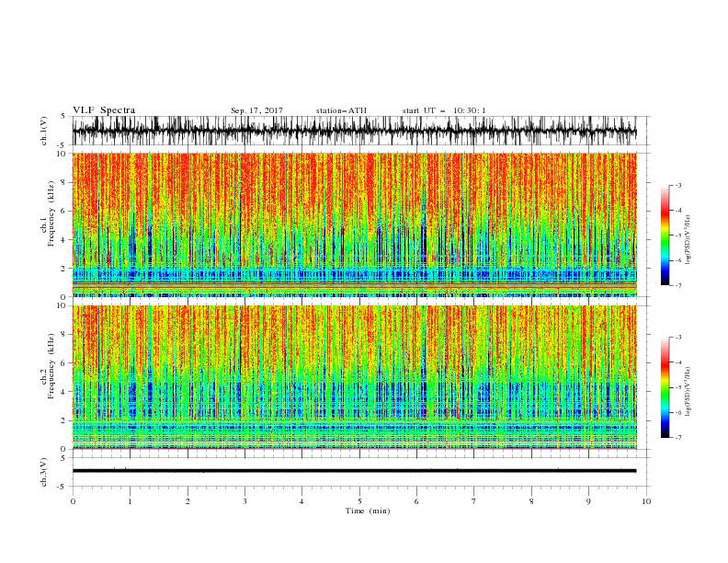
Task: Click the "station=ATH" header label
Action: (x=341, y=110)
